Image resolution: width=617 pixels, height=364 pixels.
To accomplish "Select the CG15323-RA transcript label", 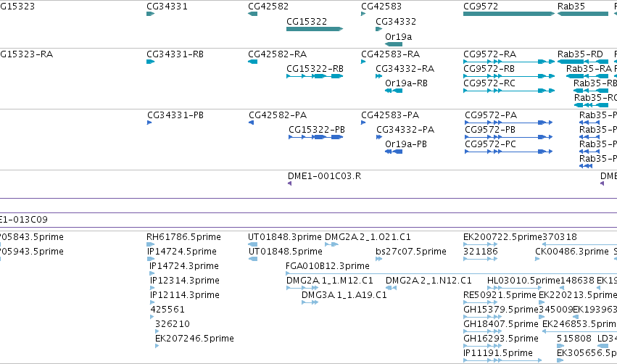I will click(x=26, y=54).
